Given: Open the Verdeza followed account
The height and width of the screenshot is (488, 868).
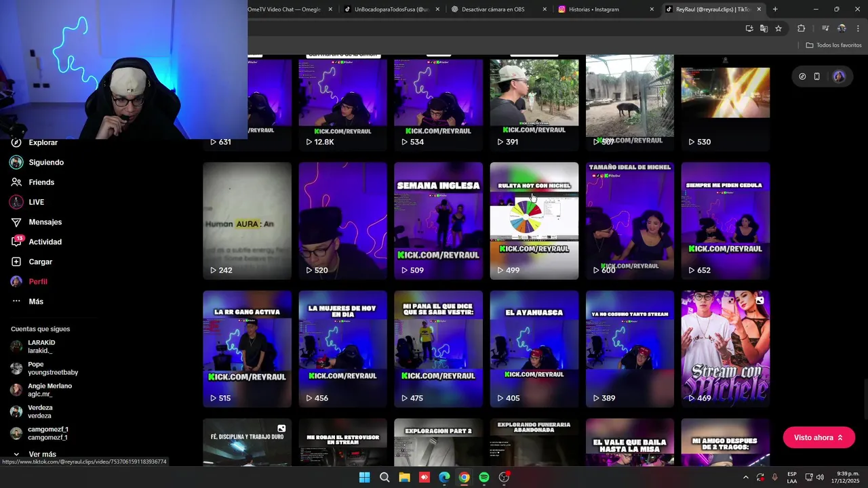Looking at the screenshot, I should 32,411.
